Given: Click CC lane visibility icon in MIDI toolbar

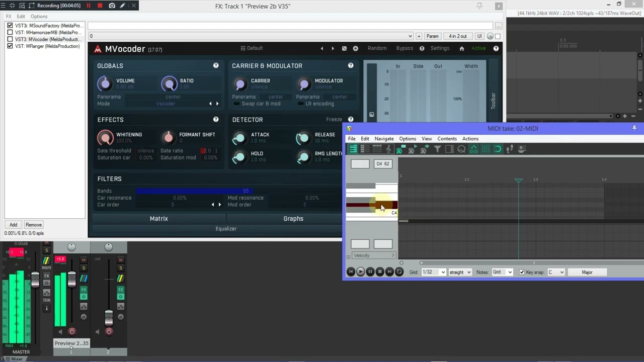Looking at the screenshot, I should click(x=449, y=149).
